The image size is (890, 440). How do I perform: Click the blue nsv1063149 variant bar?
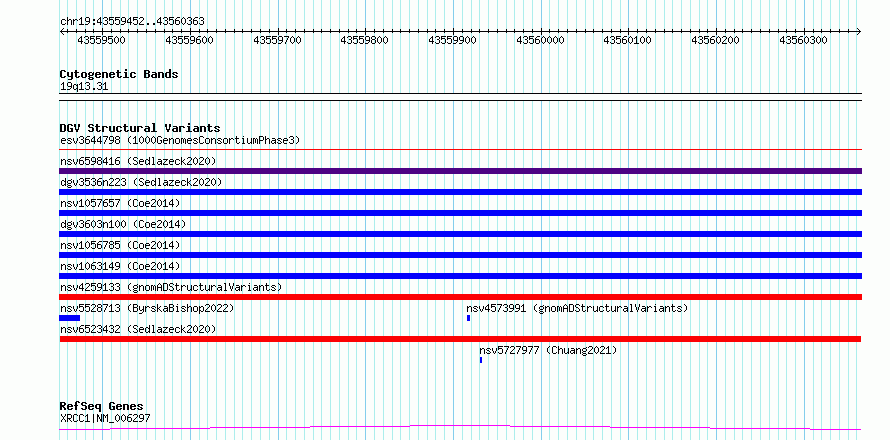coord(460,276)
